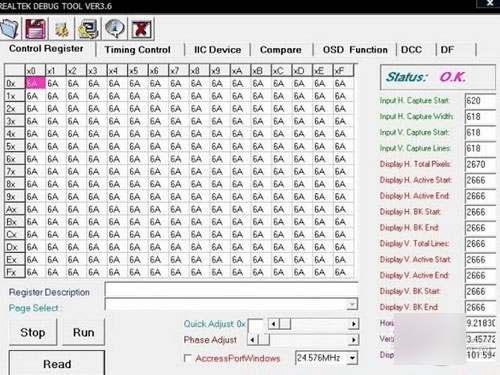
Task: Click Phase Adjust slider right arrow
Action: click(353, 340)
